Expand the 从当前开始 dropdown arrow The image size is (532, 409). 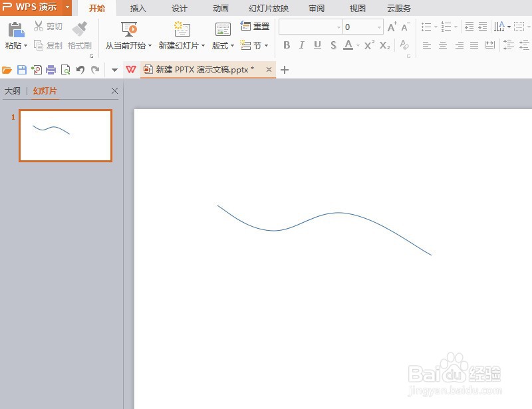tap(150, 45)
